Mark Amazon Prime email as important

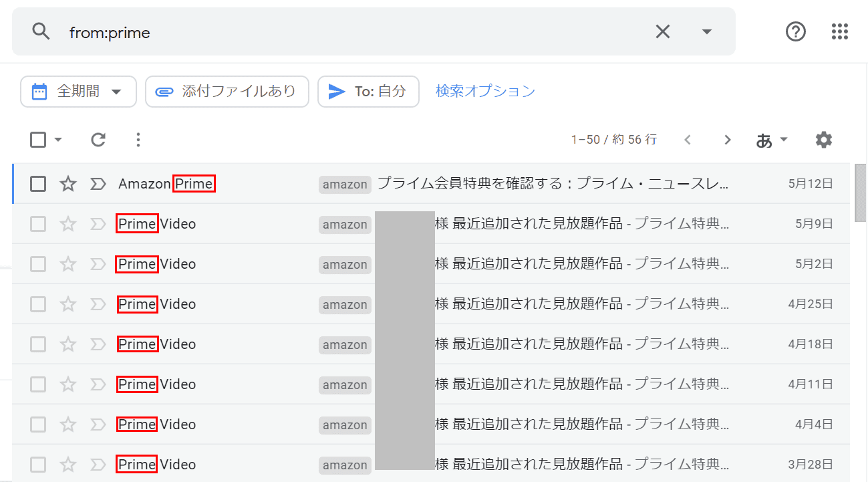(98, 184)
